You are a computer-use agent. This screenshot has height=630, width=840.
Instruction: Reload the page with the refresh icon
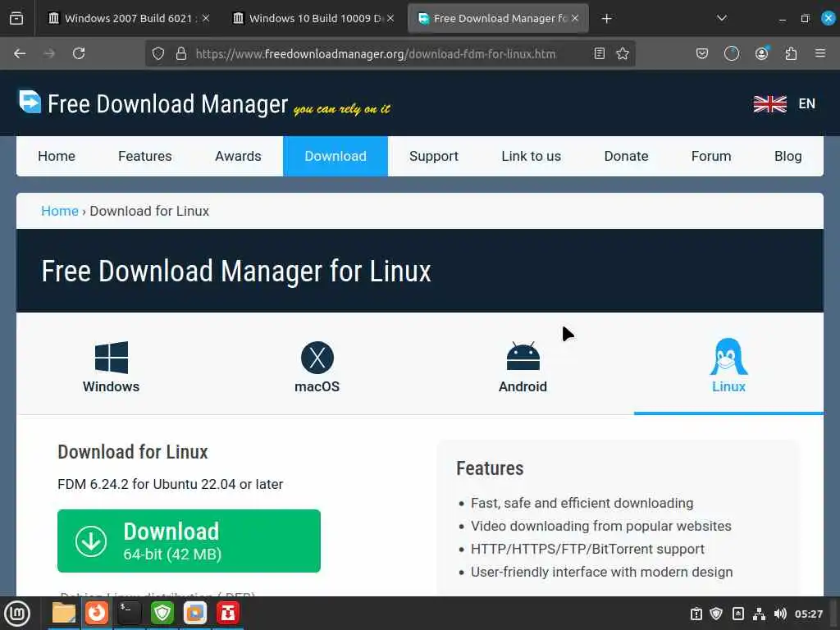click(x=79, y=53)
